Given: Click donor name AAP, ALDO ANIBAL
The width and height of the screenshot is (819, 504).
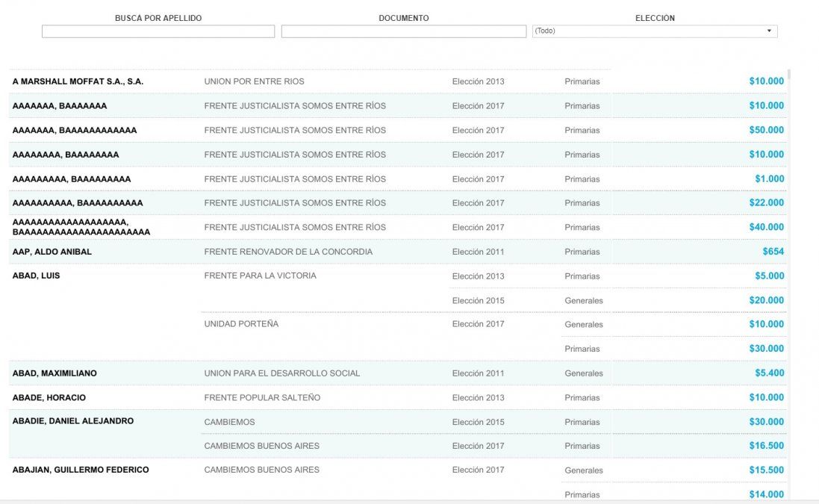Looking at the screenshot, I should 52,252.
